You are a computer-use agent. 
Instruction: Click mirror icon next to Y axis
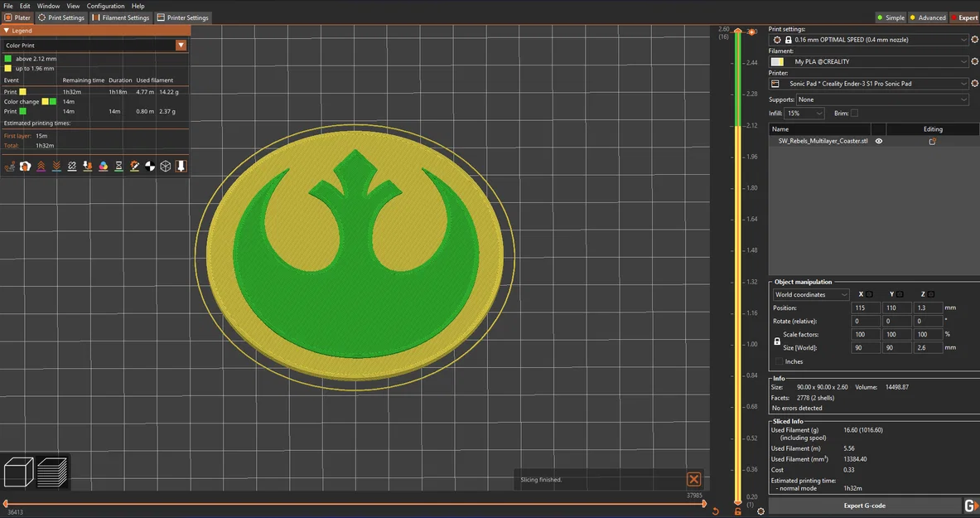pos(900,294)
